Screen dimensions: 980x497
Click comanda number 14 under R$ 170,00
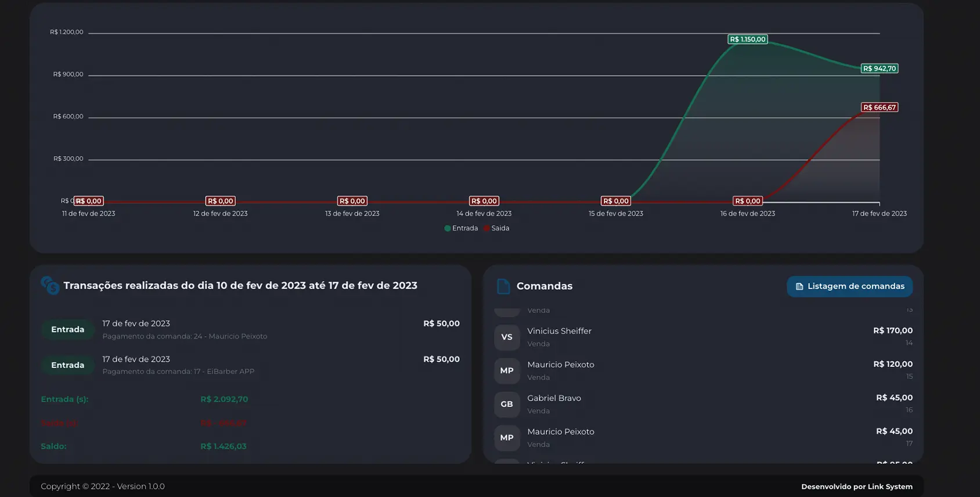pos(909,343)
